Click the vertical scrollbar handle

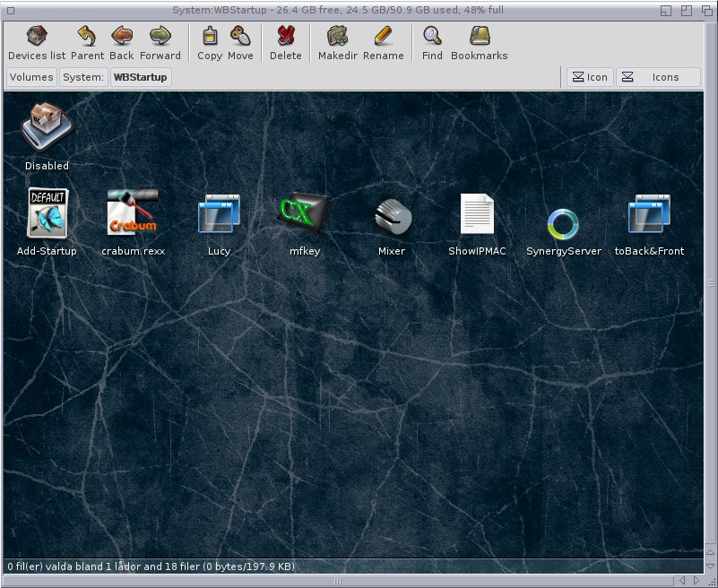711,284
